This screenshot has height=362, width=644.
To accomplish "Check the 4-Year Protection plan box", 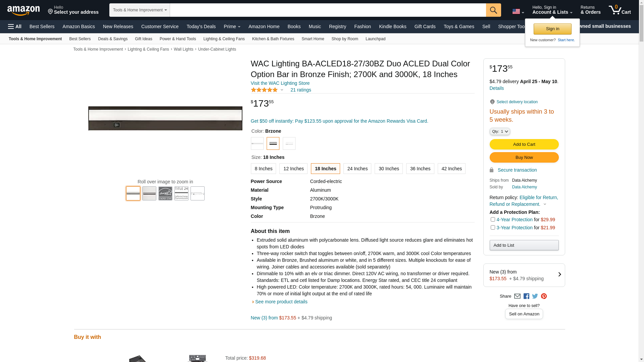I will [x=493, y=220].
